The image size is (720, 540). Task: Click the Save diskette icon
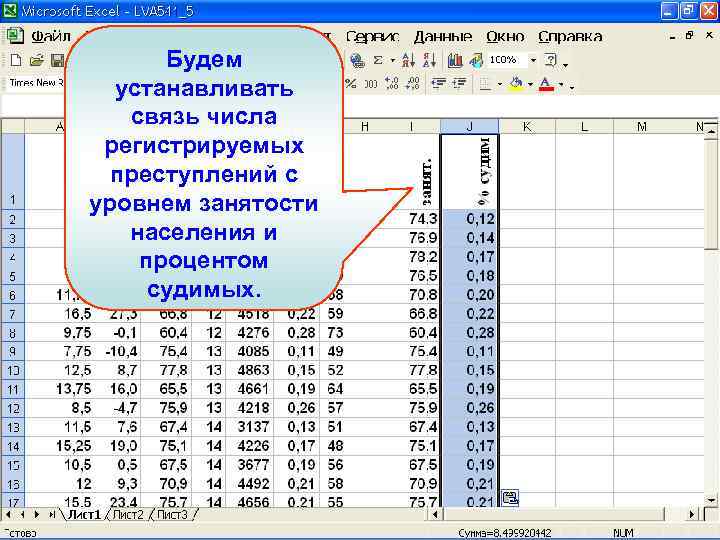56,60
